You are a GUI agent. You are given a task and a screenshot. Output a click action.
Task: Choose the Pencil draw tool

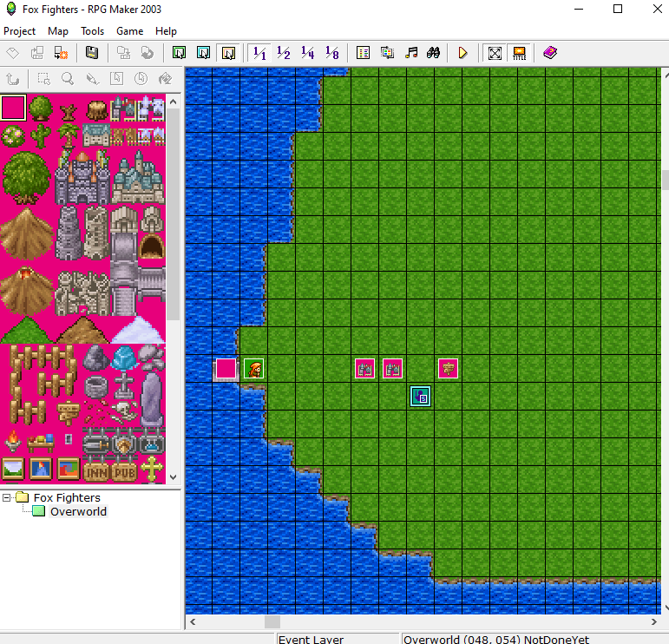point(92,78)
